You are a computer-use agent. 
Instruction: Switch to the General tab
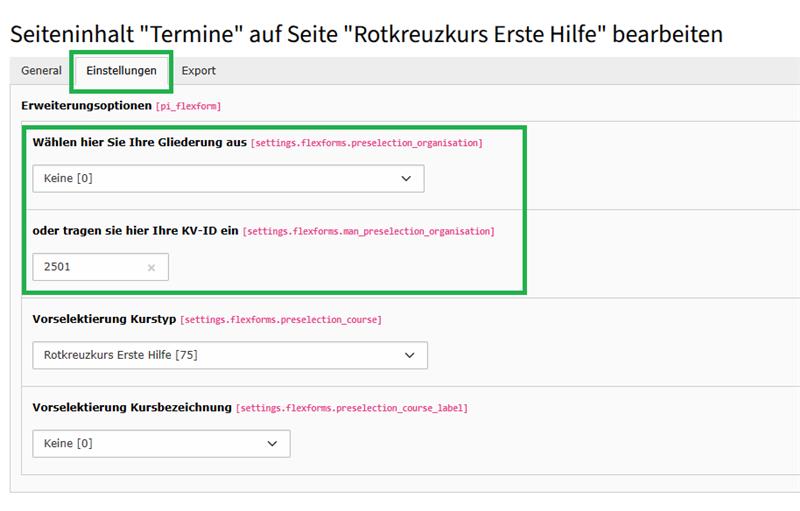[x=41, y=71]
